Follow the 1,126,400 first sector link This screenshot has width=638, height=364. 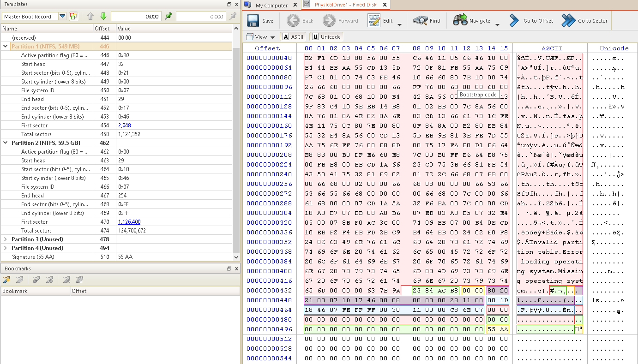tap(129, 222)
